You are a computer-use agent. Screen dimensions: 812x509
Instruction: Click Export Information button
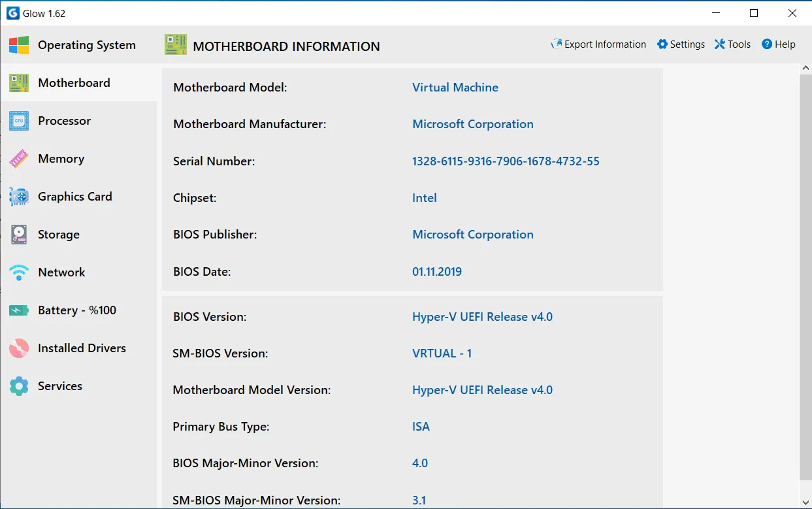[x=598, y=44]
